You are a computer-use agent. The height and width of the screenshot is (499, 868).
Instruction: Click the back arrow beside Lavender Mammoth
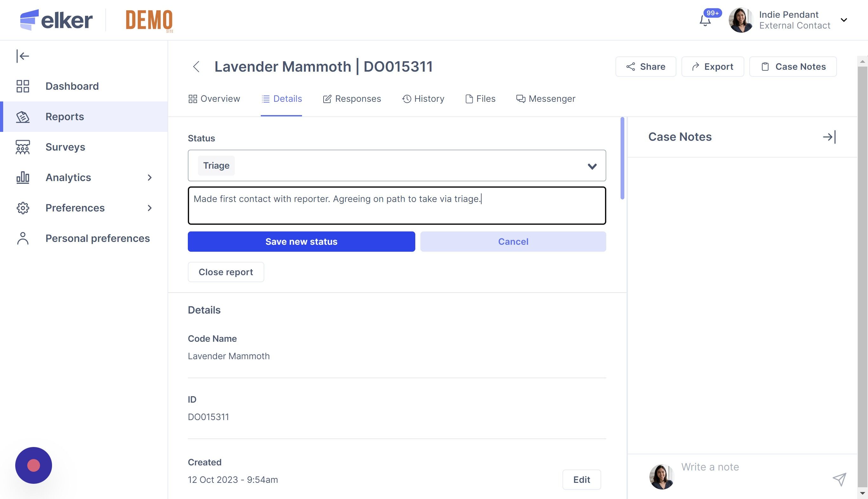tap(196, 67)
